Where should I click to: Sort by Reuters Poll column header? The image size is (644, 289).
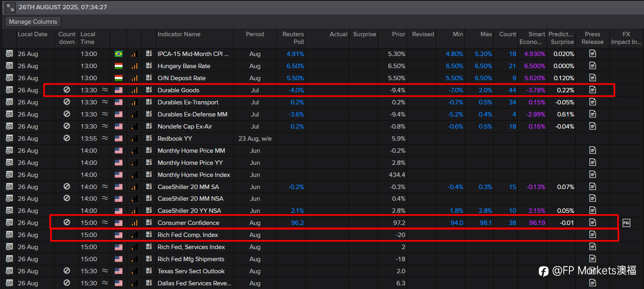tap(293, 38)
